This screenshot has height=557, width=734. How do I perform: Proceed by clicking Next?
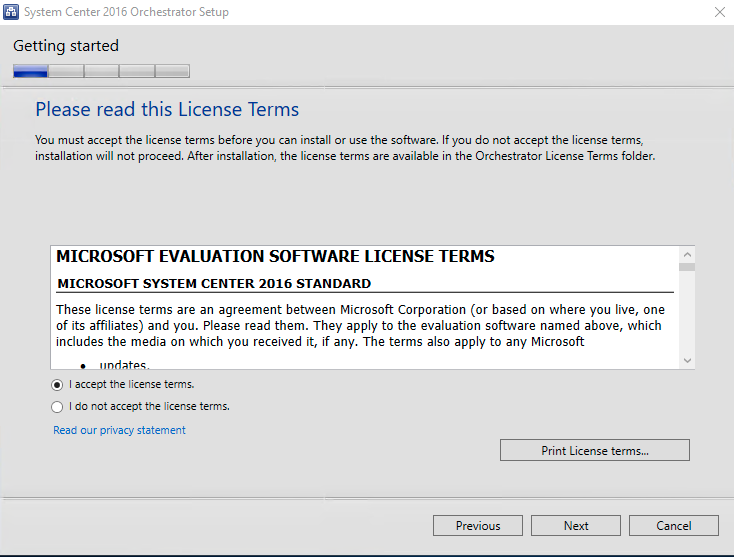click(575, 526)
